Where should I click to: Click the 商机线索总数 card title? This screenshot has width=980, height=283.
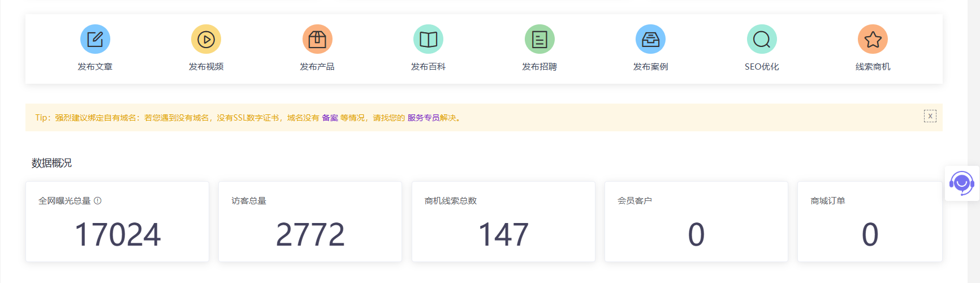click(x=451, y=201)
